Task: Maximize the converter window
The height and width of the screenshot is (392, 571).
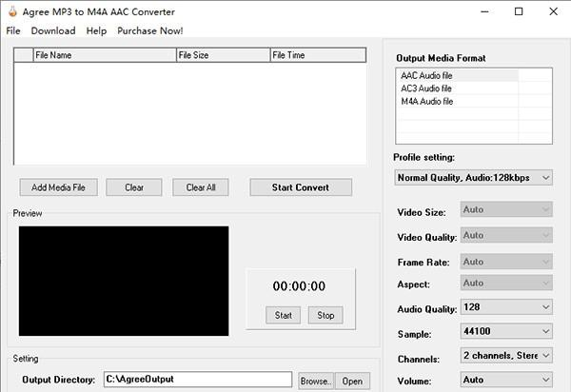Action: click(519, 11)
